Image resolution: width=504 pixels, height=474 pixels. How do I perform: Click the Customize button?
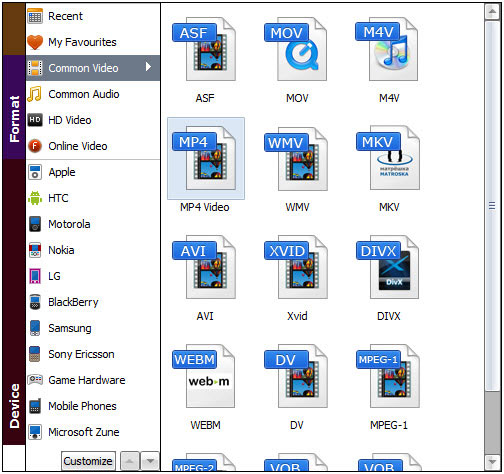click(x=88, y=461)
